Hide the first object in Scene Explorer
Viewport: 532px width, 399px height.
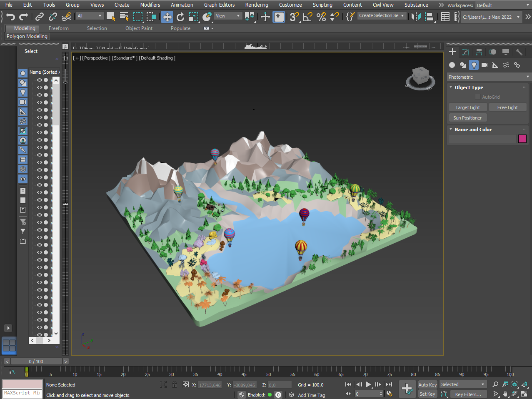pos(40,80)
